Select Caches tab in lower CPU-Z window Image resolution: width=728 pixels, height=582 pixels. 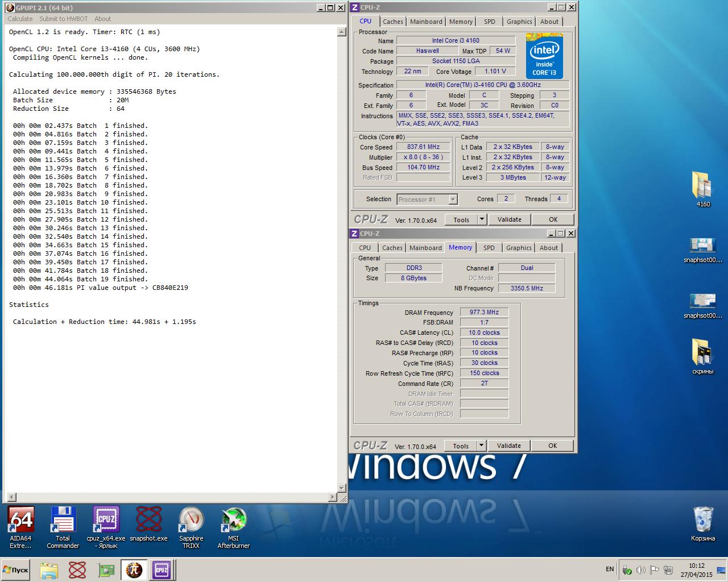(x=392, y=248)
